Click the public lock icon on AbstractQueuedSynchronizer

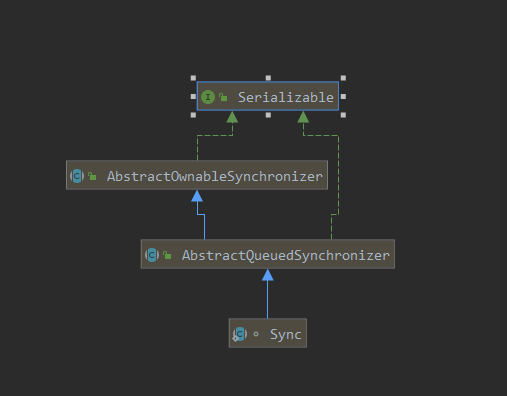[167, 255]
